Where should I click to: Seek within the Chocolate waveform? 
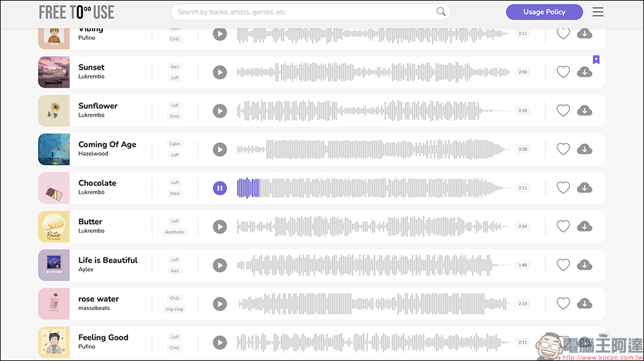[373, 188]
